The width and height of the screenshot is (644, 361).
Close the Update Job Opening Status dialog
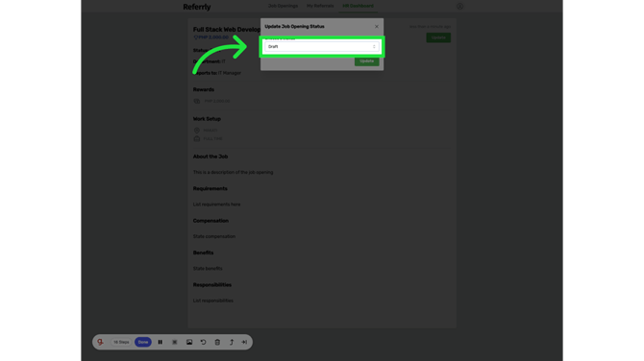point(377,27)
